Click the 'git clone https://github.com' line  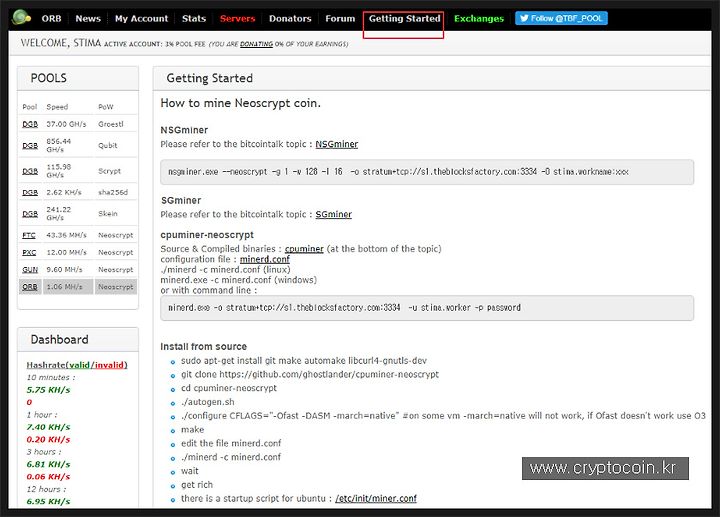310,375
